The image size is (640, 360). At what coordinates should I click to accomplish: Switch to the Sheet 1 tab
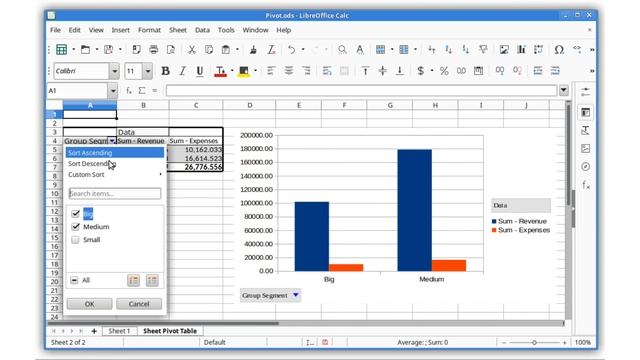coord(119,331)
